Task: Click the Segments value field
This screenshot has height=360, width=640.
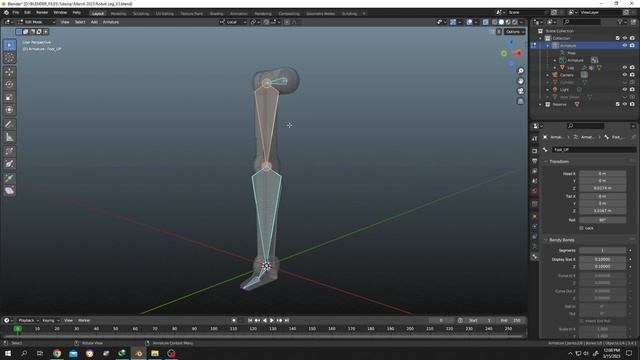Action: click(x=602, y=251)
